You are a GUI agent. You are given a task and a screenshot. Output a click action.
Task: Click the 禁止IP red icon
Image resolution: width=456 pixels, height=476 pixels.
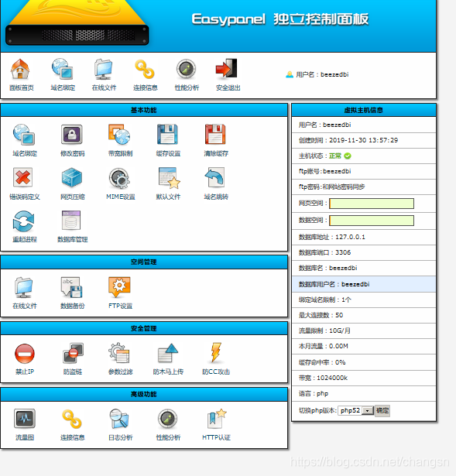pyautogui.click(x=24, y=354)
